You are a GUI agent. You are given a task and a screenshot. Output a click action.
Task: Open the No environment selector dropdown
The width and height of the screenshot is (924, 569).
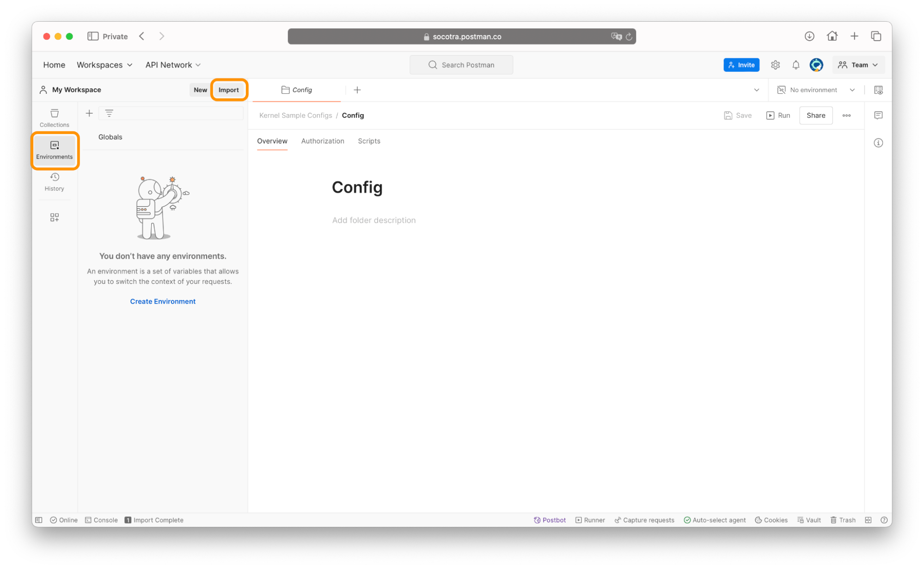point(816,90)
